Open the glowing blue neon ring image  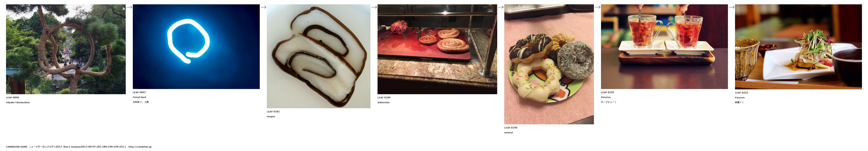(196, 47)
